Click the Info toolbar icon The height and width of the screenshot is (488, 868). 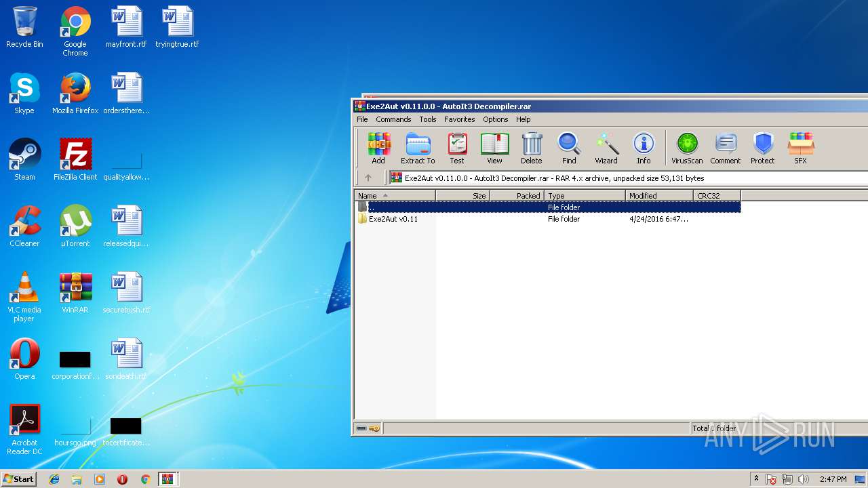click(644, 148)
